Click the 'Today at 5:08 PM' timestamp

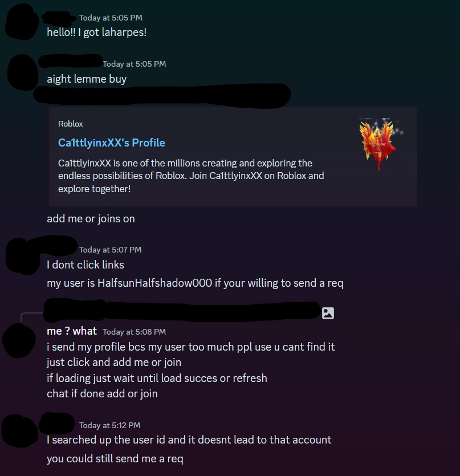click(134, 332)
